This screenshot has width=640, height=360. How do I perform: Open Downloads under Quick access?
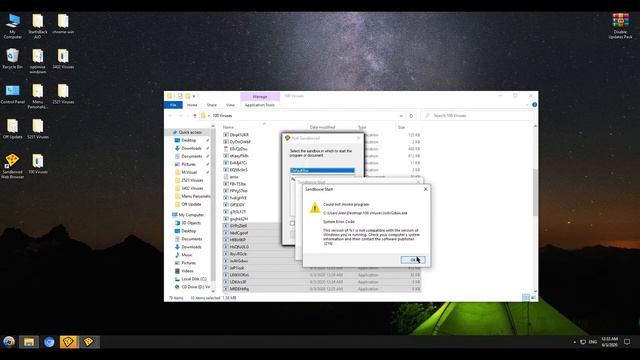click(191, 148)
